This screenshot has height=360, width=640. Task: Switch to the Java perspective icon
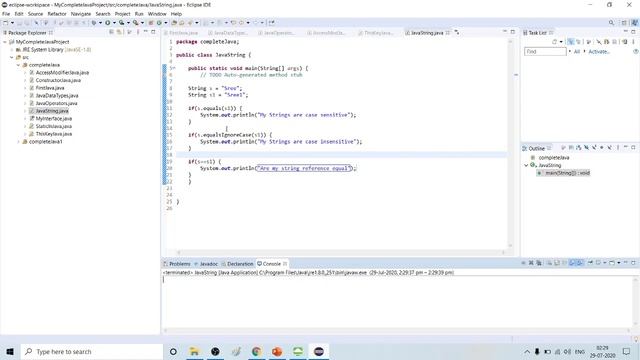pos(635,23)
